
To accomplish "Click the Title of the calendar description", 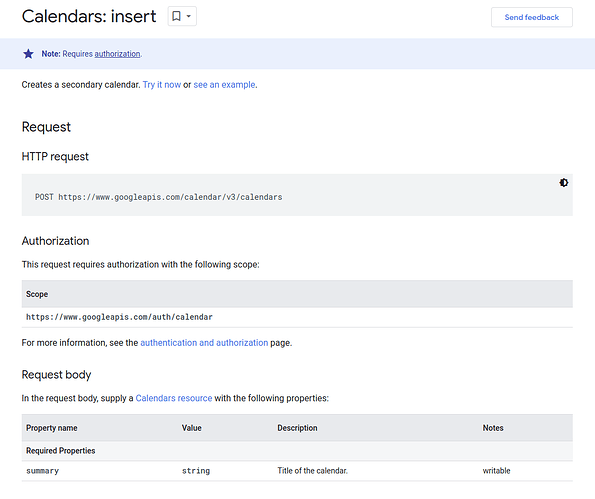I will [312, 471].
